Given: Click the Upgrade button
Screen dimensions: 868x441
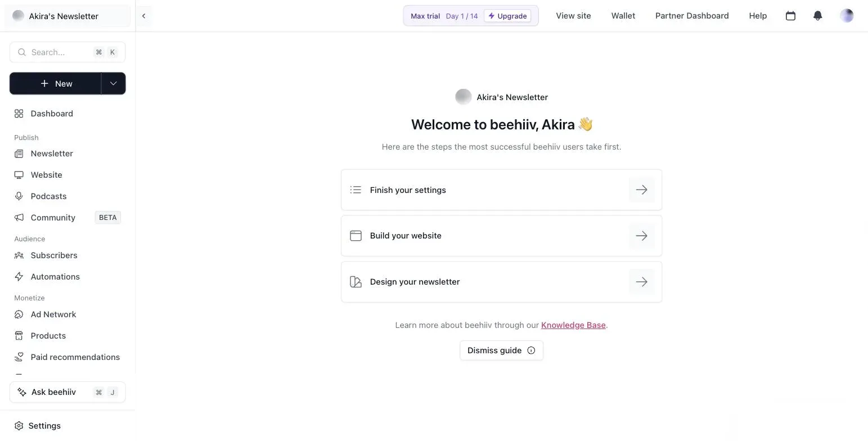Looking at the screenshot, I should 507,16.
